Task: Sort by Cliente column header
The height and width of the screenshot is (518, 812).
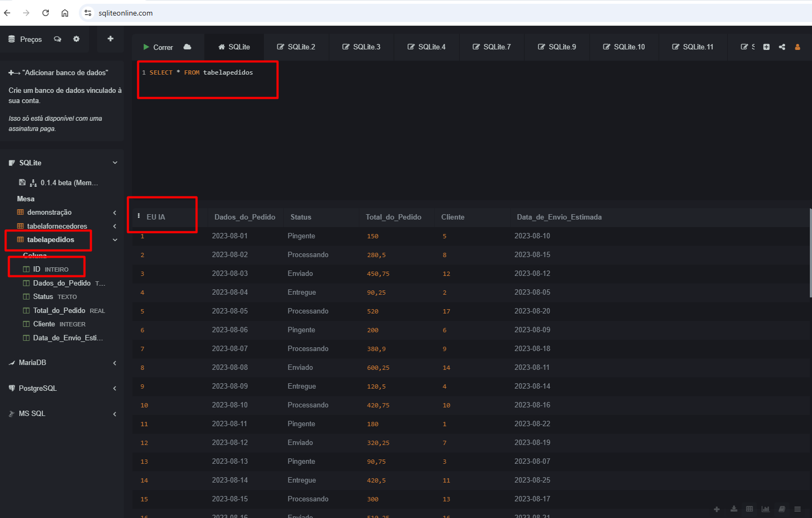Action: [x=453, y=217]
